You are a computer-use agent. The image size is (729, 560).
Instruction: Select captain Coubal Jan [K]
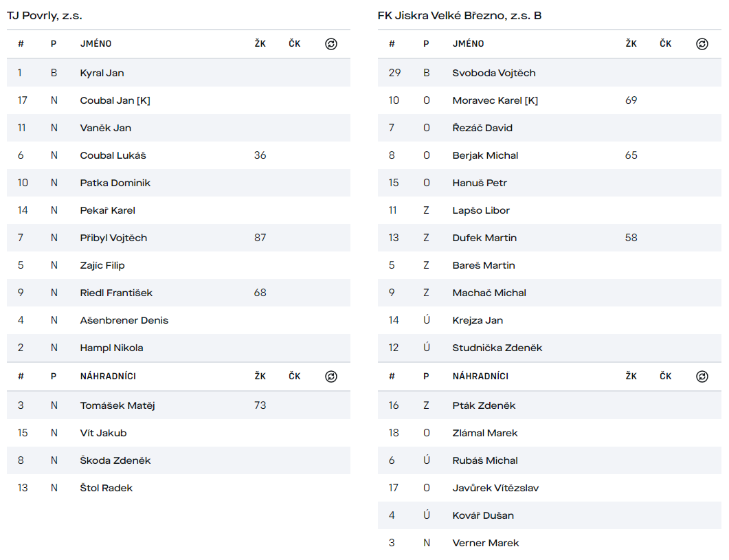115,100
